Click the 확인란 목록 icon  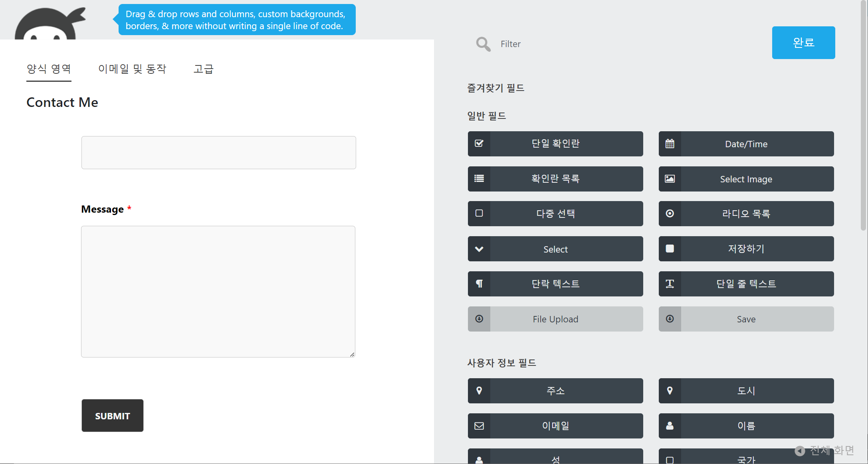pos(480,178)
